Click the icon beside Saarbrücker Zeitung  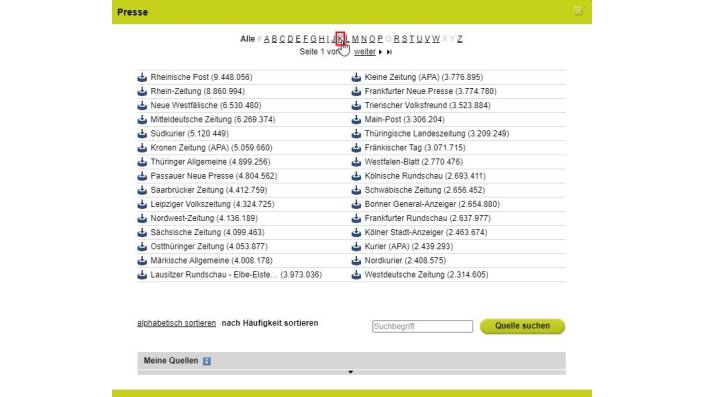pos(142,190)
